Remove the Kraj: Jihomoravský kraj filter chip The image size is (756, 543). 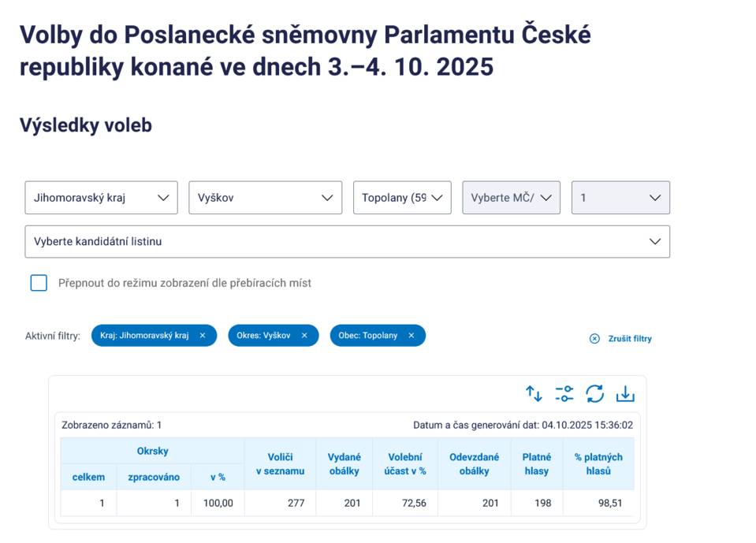[x=203, y=336]
